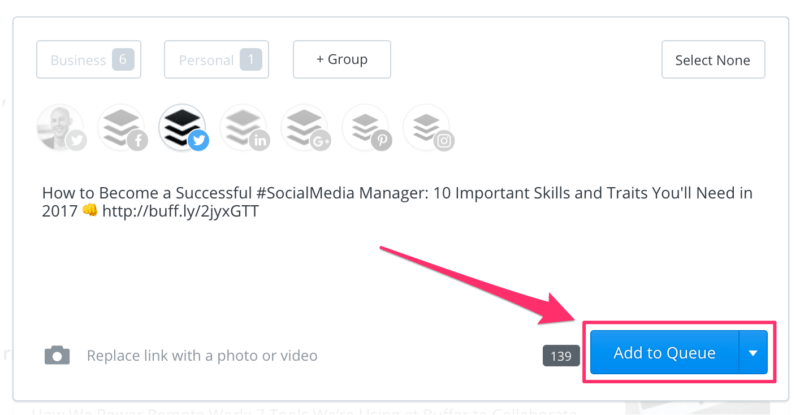Select the Google+ profile avatar
Viewport: 800px width, 415px height.
point(306,128)
